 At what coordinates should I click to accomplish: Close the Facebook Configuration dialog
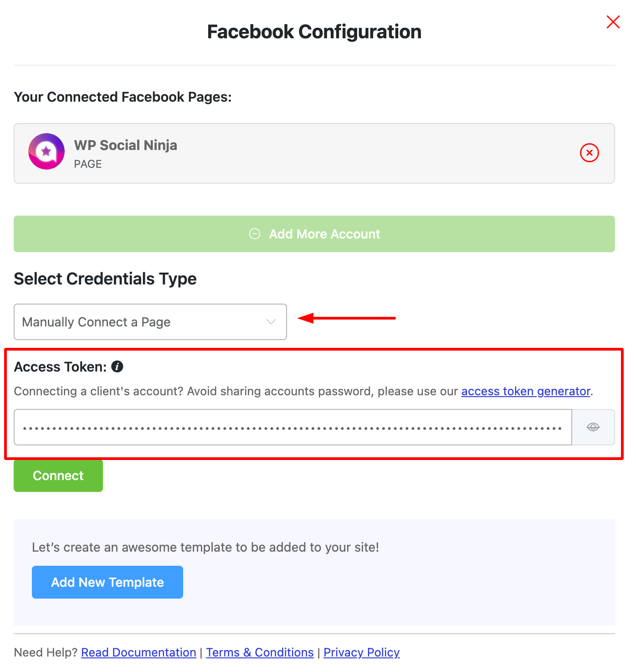tap(613, 22)
